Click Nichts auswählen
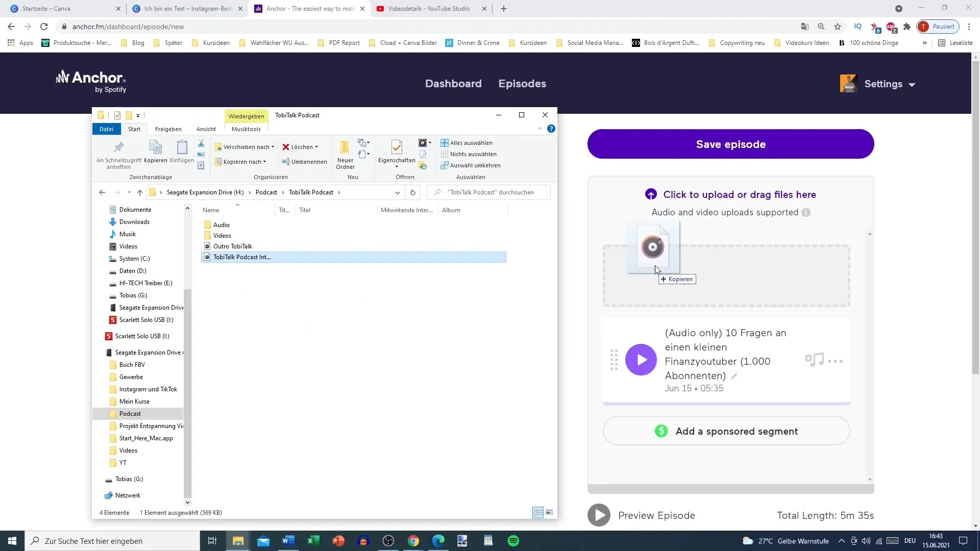 (x=469, y=154)
